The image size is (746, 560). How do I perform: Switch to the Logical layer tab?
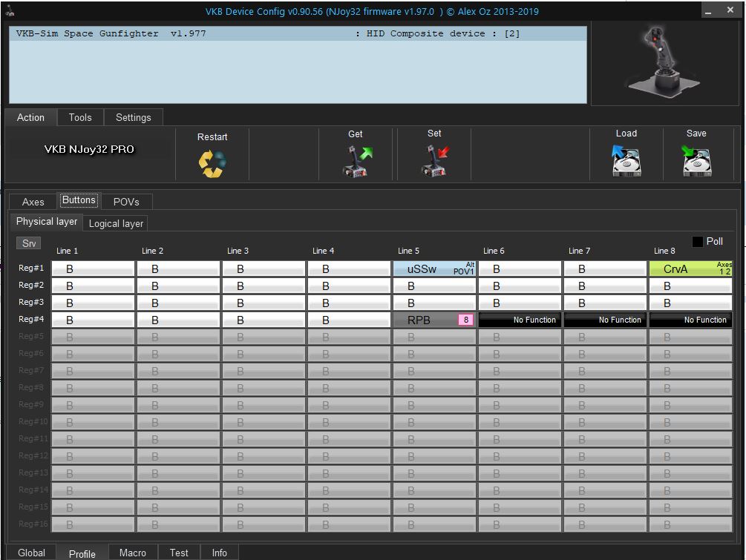[x=116, y=223]
